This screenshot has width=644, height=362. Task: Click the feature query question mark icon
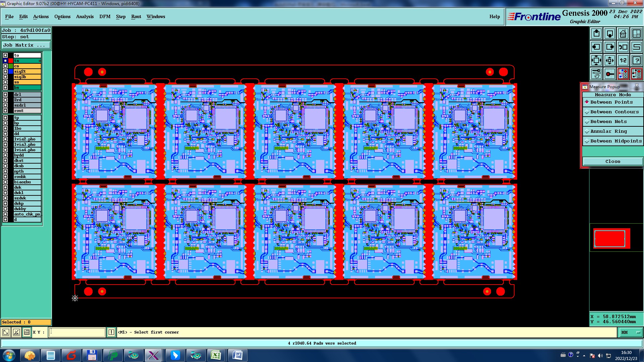[636, 60]
